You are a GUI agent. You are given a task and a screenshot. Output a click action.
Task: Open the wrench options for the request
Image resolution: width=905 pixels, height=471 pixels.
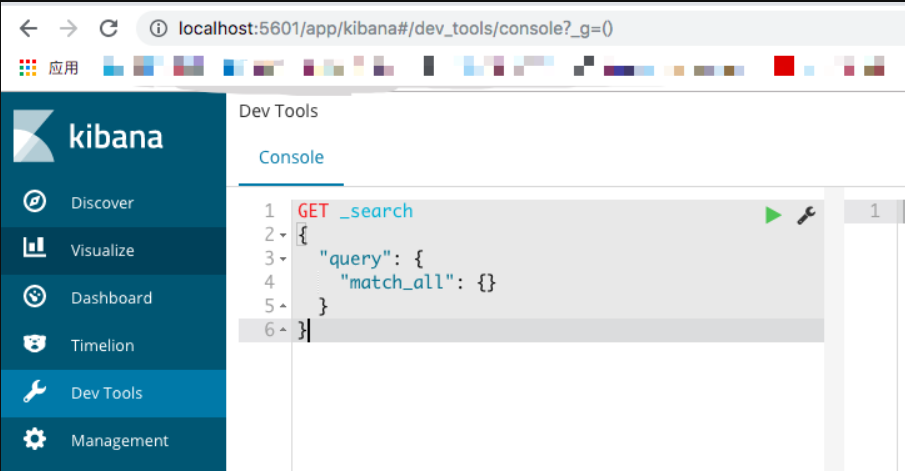tap(806, 215)
